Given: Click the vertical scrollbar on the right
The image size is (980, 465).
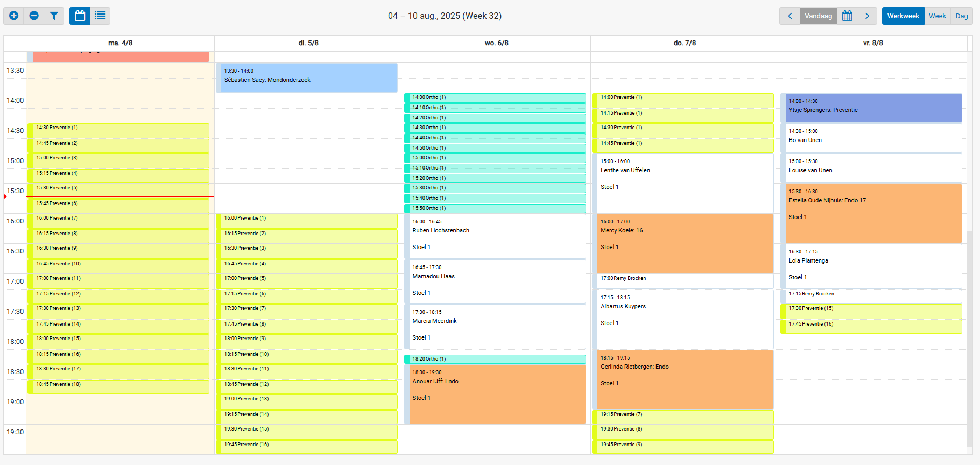Looking at the screenshot, I should point(970,339).
